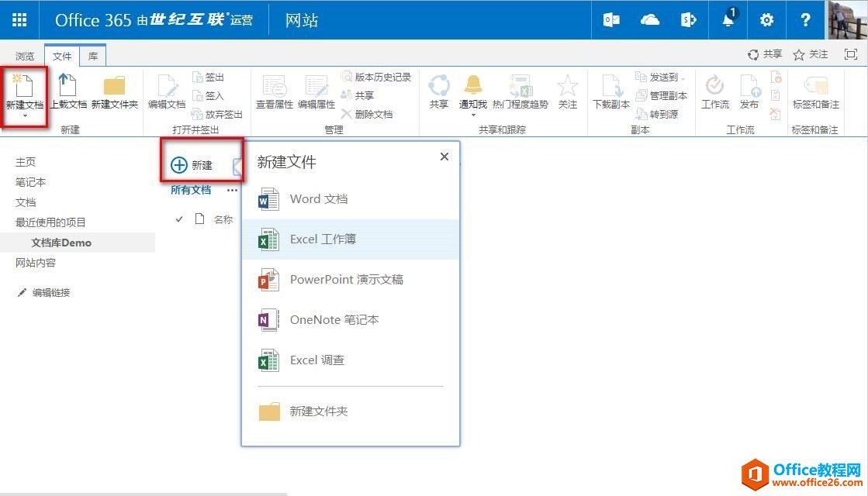Switch to the 库 ribbon tab

pyautogui.click(x=93, y=56)
